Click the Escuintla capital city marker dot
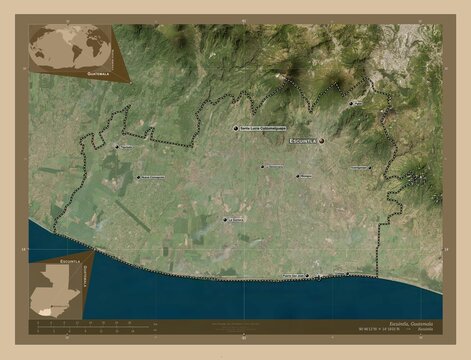The width and height of the screenshot is (471, 360). 322,141
